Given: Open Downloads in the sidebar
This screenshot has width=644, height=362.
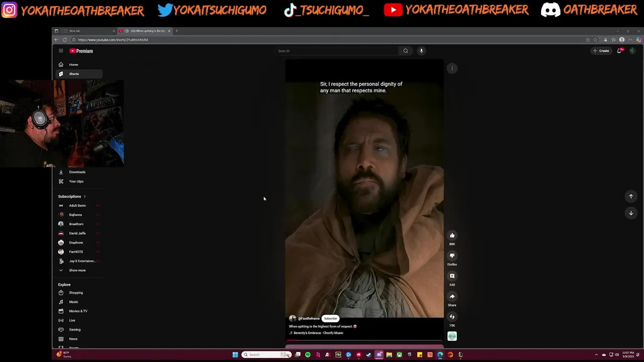Looking at the screenshot, I should coord(78,172).
